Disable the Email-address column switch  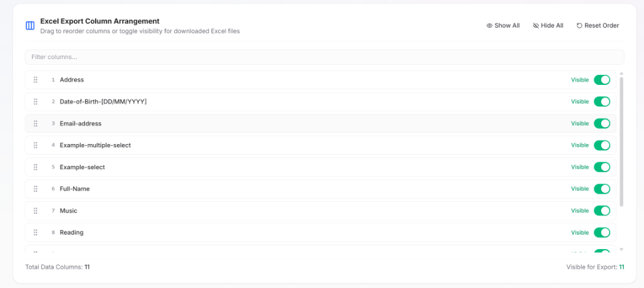tap(602, 123)
